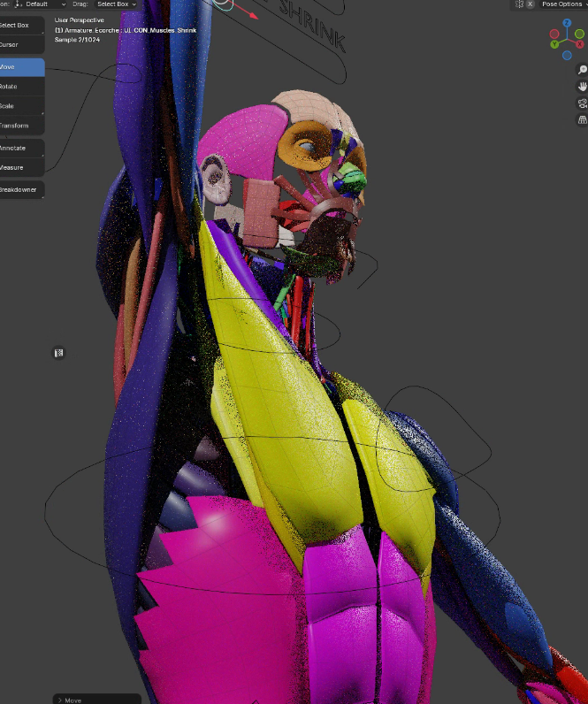The height and width of the screenshot is (704, 588).
Task: Click the Y axis on navigation gizmo
Action: click(554, 44)
